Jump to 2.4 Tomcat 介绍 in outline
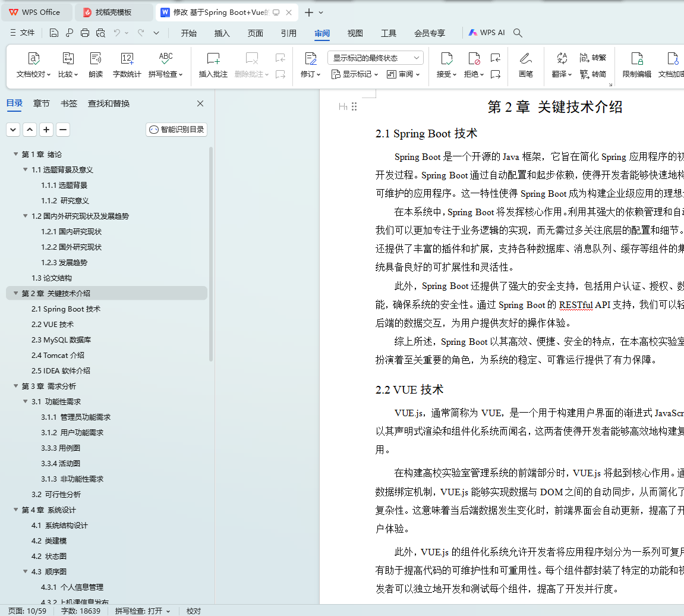 [58, 356]
